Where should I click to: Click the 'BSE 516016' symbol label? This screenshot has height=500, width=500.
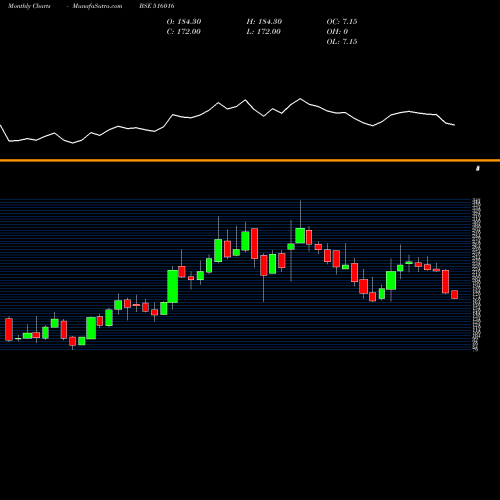coord(157,6)
